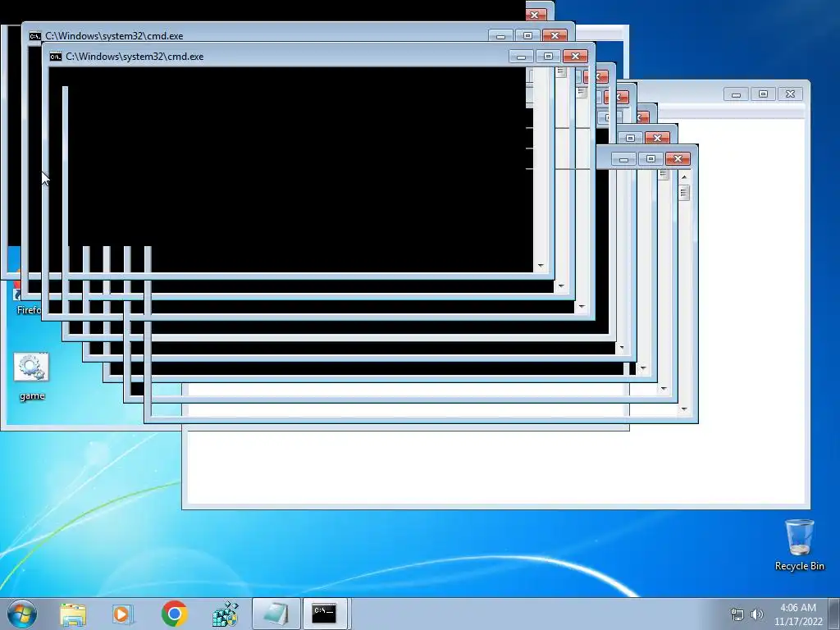Open Google Chrome from the taskbar

point(174,614)
